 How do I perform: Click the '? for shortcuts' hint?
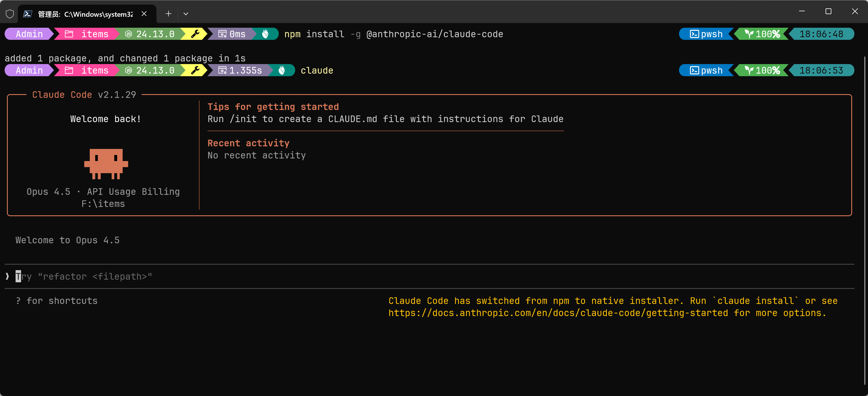56,301
